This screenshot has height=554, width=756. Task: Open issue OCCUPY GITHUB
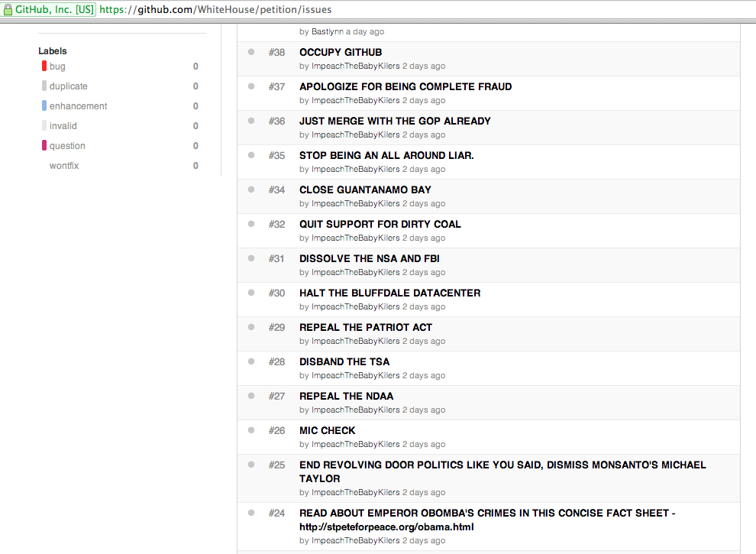pyautogui.click(x=341, y=52)
